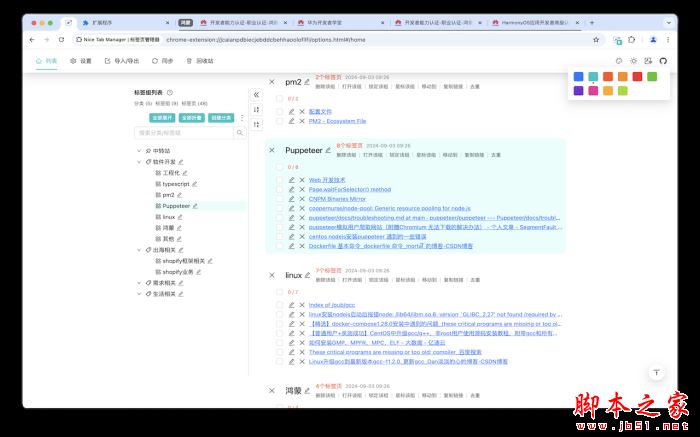Focus the category search input field
700x437 pixels.
pos(183,133)
